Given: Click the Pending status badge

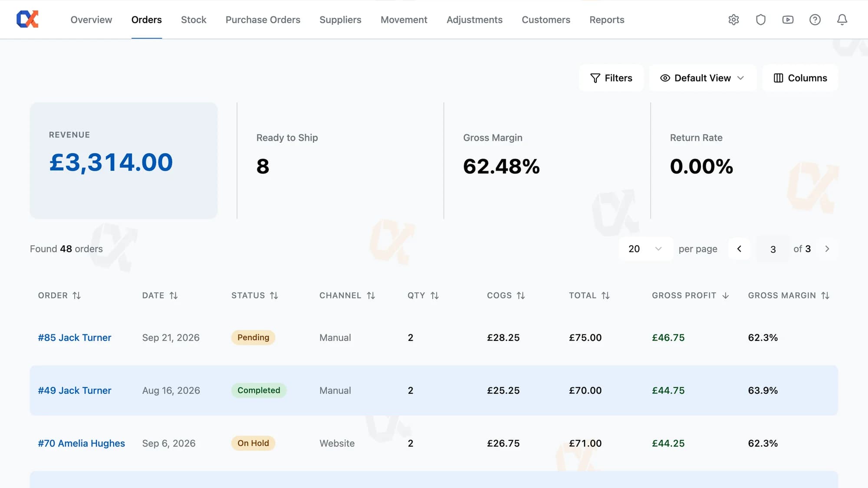Looking at the screenshot, I should coord(253,337).
